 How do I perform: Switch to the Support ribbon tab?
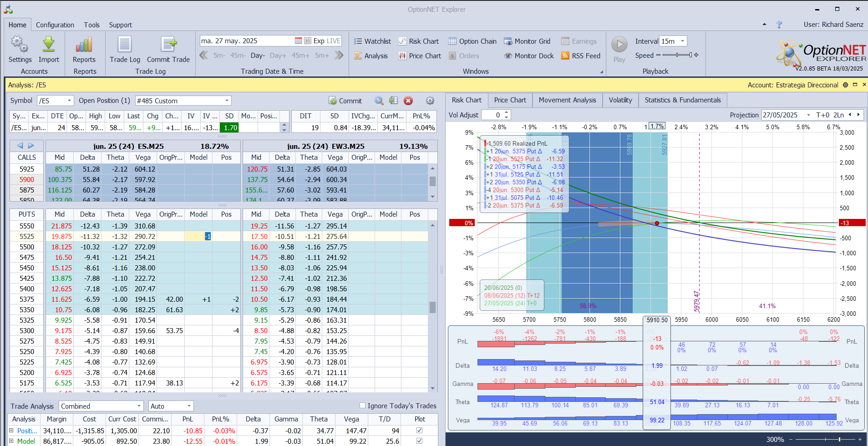pos(120,25)
